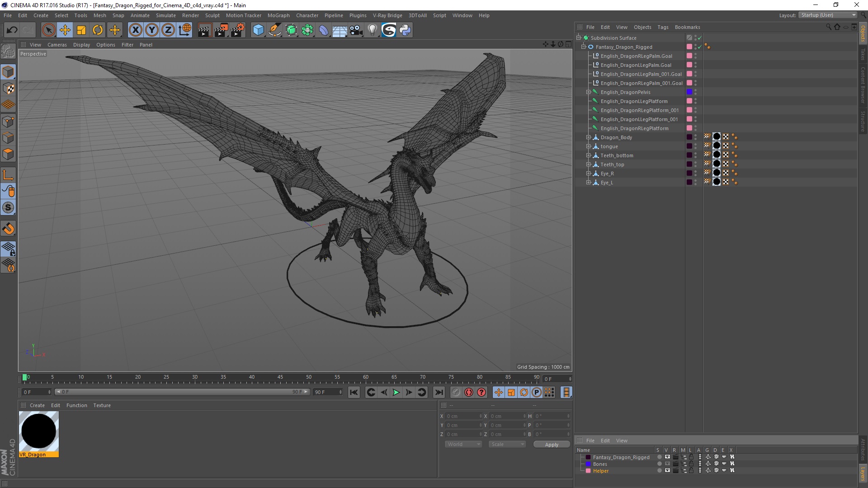
Task: Open Edit Render Settings icon
Action: [x=238, y=30]
